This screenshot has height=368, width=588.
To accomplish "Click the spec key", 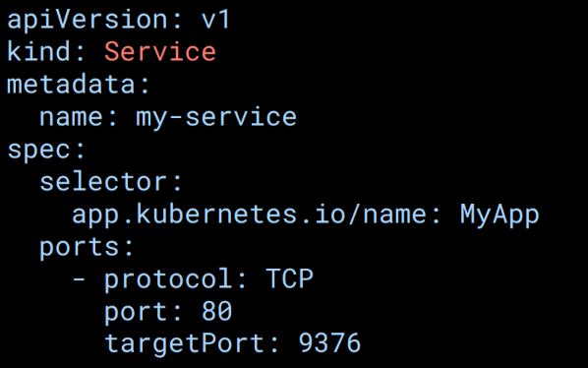I will point(38,152).
